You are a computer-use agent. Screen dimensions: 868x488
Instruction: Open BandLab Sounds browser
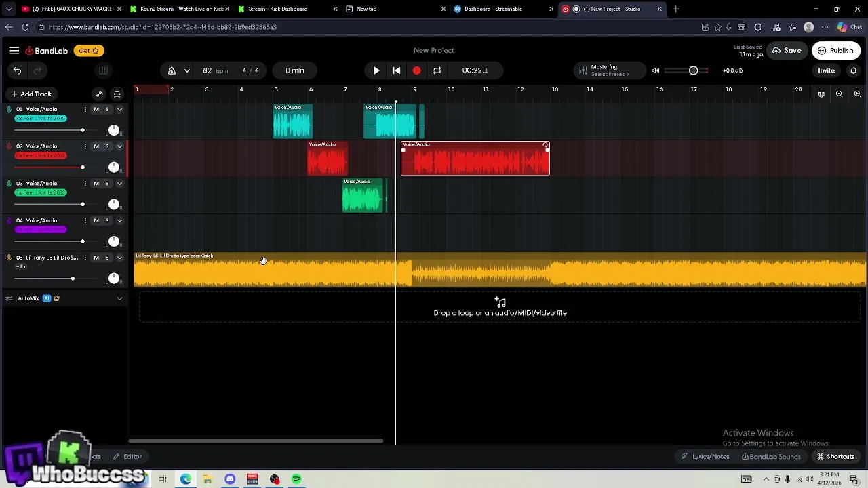click(x=771, y=456)
